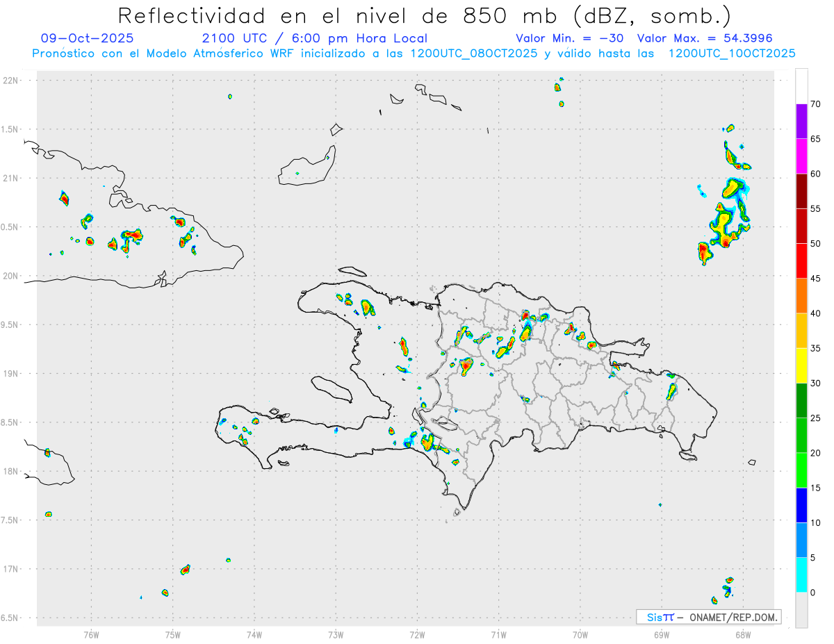Click the colorbar value label '70'

(815, 104)
